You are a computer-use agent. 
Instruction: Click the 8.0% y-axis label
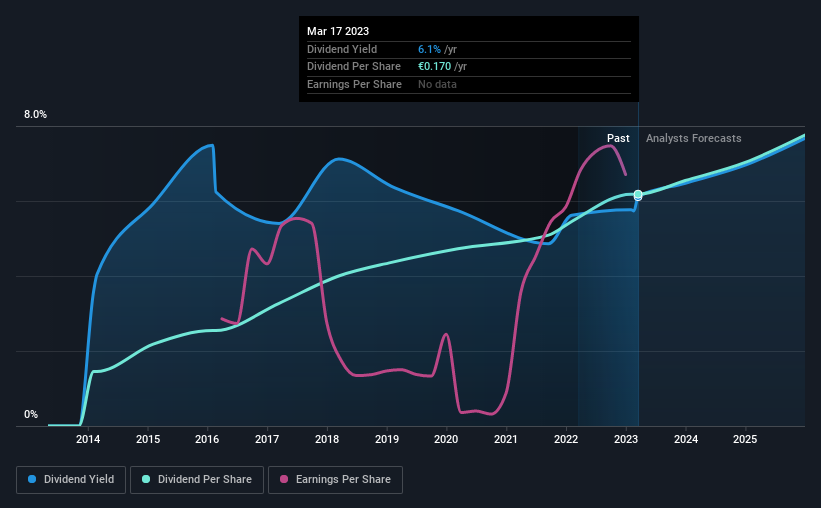35,115
